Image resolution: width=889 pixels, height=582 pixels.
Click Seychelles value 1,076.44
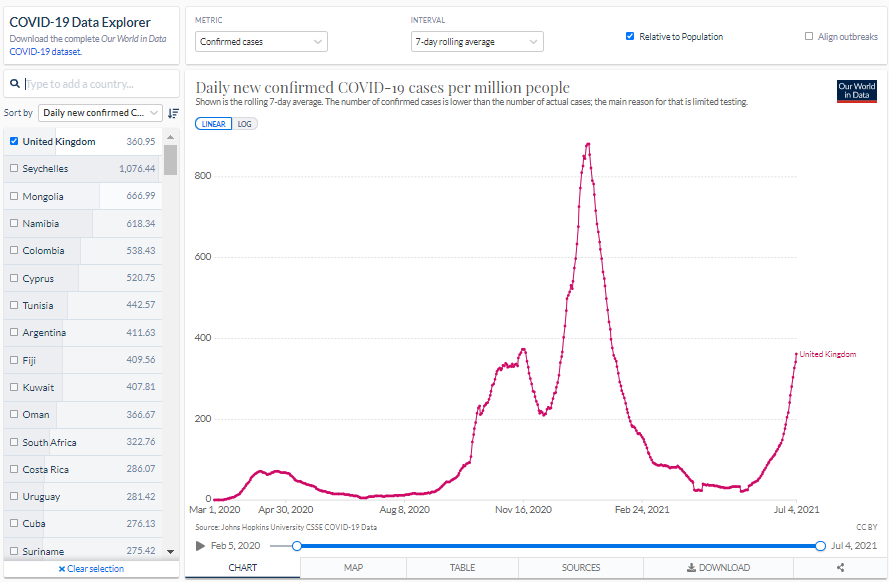pyautogui.click(x=137, y=168)
